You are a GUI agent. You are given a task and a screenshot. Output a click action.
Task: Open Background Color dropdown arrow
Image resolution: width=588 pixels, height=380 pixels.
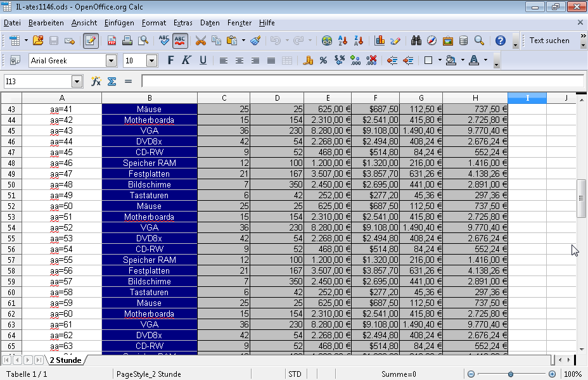463,60
